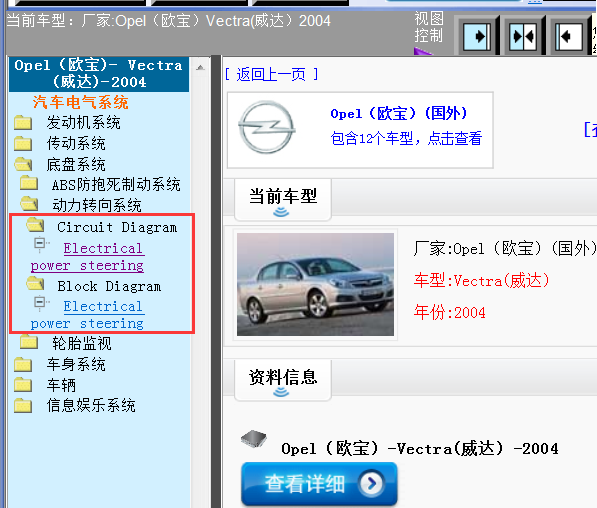
Task: Open Electrical power steering link under Block Diagram
Action: pos(87,315)
